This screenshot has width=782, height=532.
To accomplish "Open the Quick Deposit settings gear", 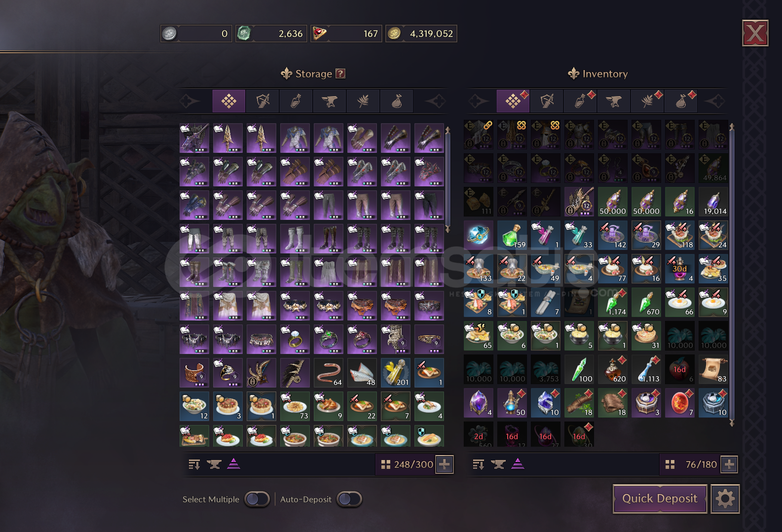I will point(725,499).
